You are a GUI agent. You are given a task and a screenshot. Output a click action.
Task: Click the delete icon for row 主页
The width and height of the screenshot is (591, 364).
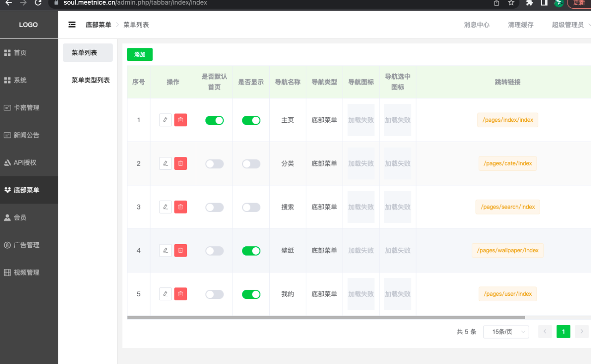tap(181, 120)
